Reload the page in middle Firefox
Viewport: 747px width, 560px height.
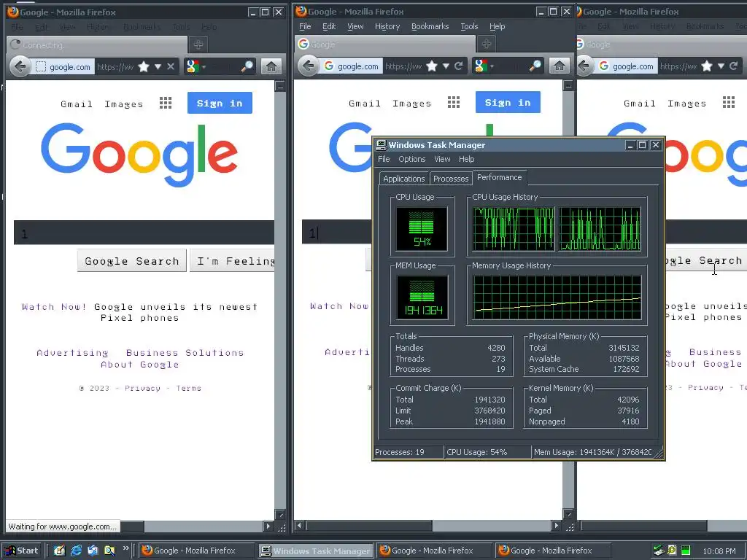click(458, 66)
